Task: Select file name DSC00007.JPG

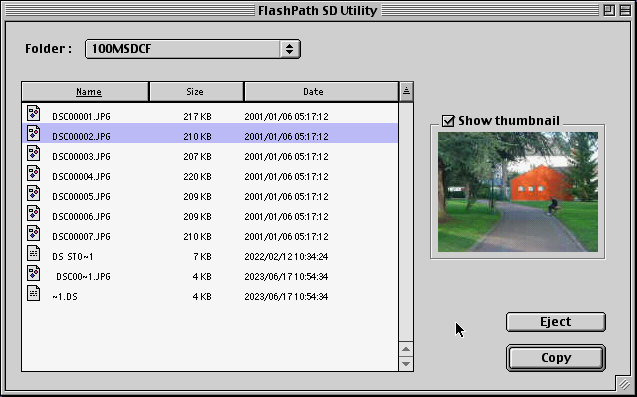Action: 81,236
